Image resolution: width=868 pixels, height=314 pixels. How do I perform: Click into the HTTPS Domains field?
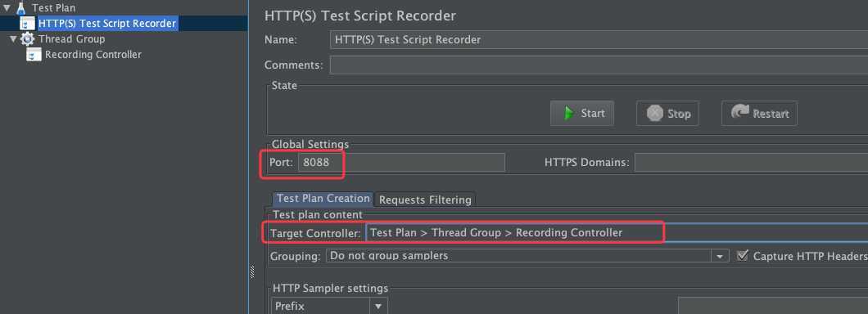[751, 163]
